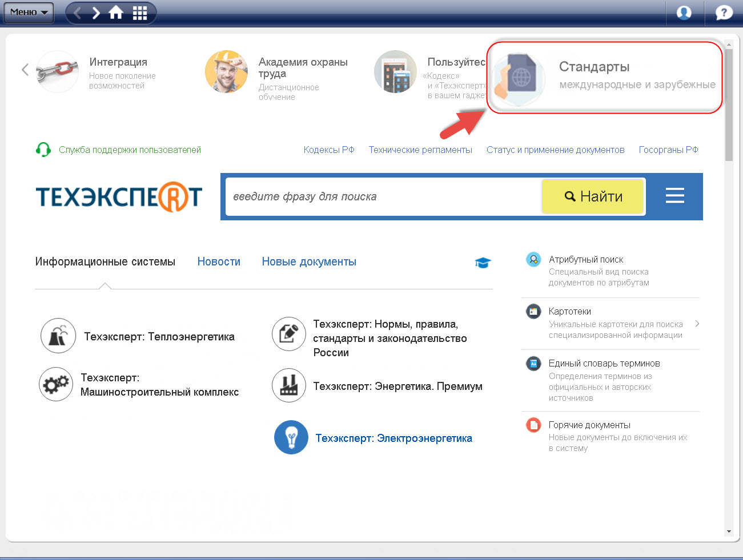743x560 pixels.
Task: Click the Нормы, правила pencil-document icon
Action: 289,334
